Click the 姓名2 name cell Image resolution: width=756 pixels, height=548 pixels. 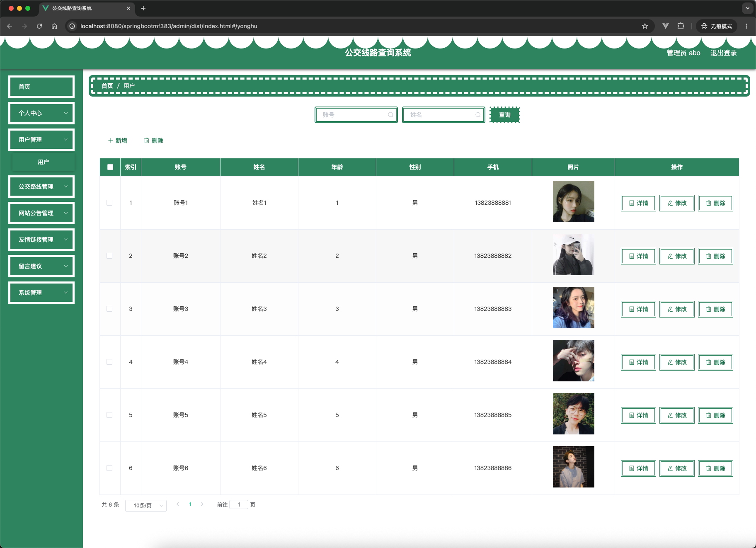click(x=259, y=256)
